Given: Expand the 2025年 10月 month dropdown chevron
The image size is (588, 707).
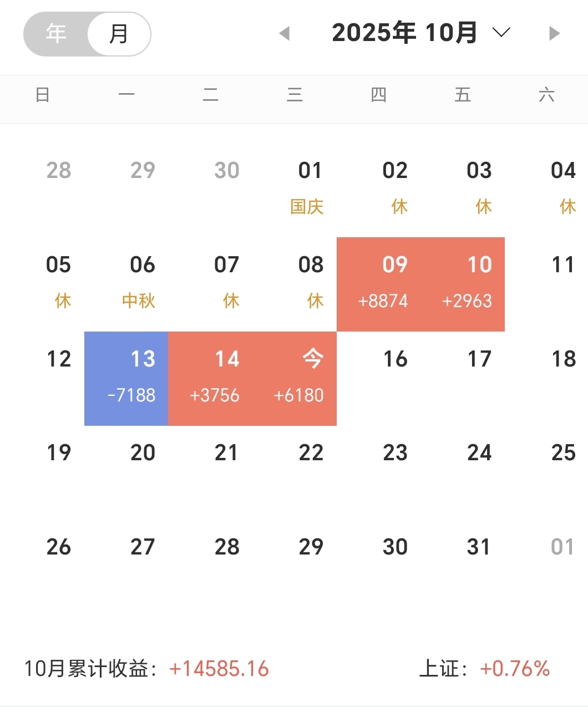Looking at the screenshot, I should tap(501, 33).
